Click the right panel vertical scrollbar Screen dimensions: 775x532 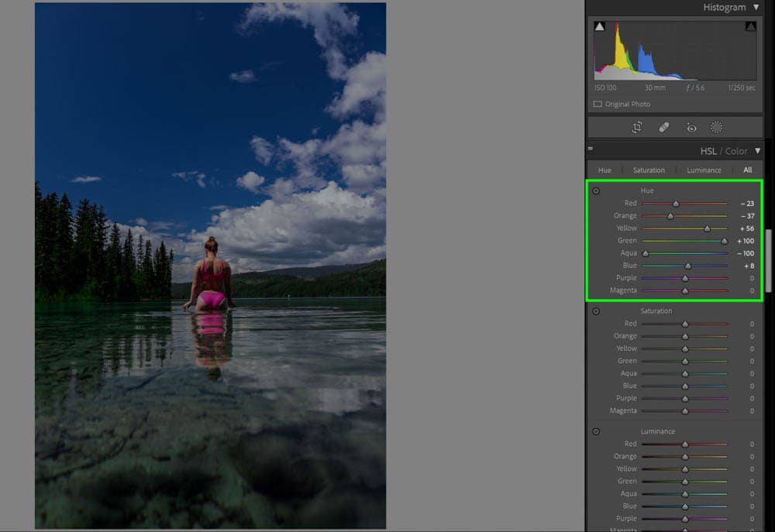pos(769,259)
